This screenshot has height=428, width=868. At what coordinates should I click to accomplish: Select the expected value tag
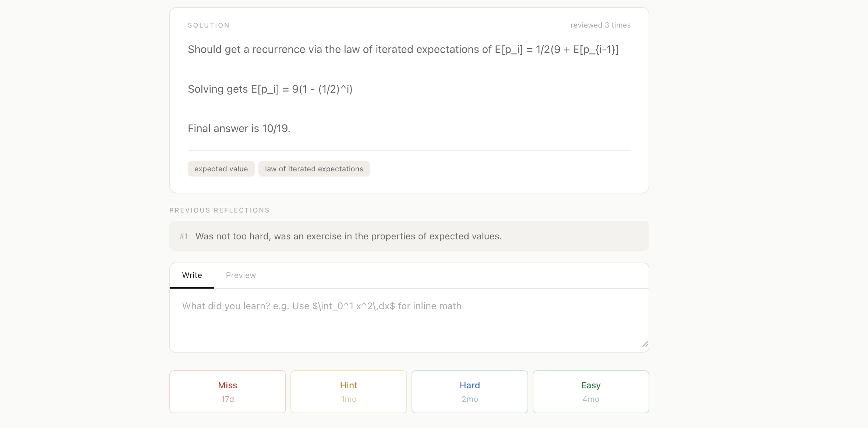(221, 169)
